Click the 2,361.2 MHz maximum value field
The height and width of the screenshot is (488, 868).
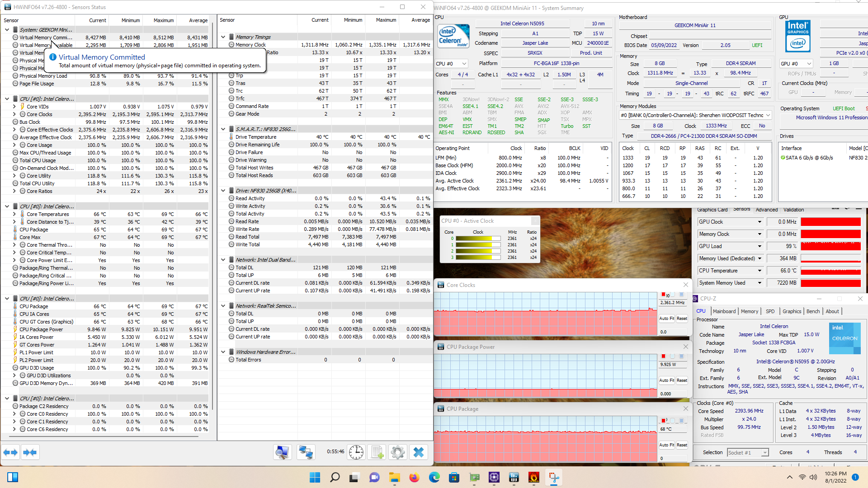coord(673,303)
